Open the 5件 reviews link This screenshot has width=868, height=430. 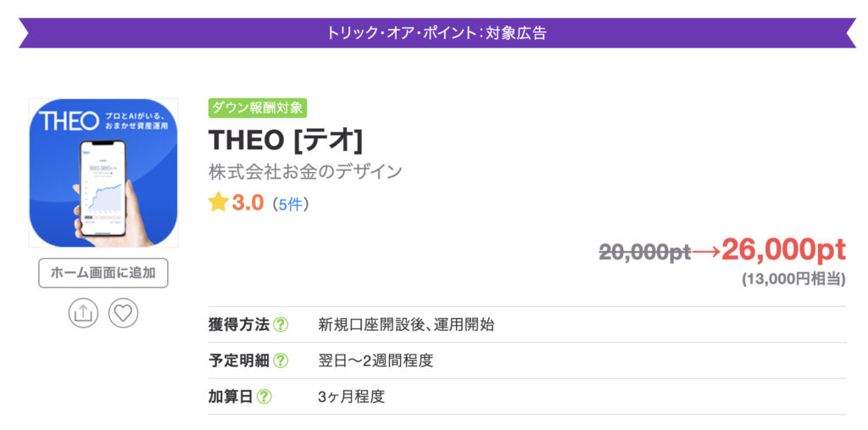[288, 204]
